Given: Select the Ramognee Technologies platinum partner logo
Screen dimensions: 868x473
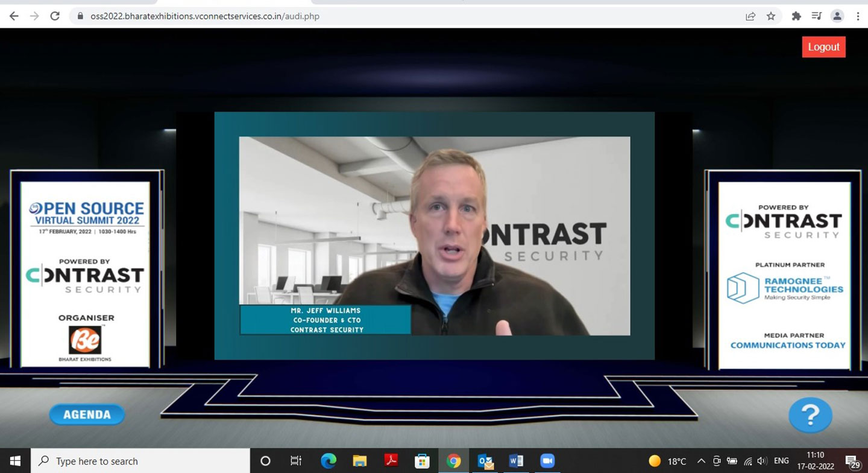Looking at the screenshot, I should tap(785, 288).
